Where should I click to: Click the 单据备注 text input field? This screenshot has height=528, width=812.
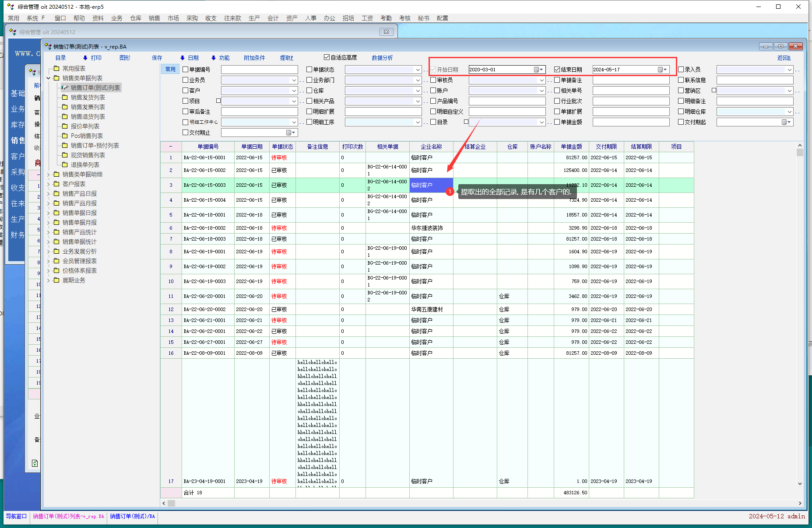[x=631, y=80]
